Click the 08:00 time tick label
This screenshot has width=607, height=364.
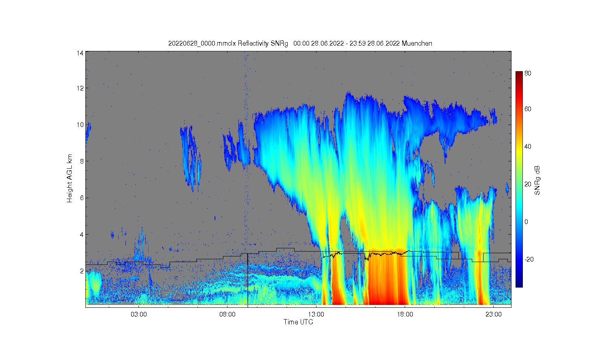tap(227, 314)
